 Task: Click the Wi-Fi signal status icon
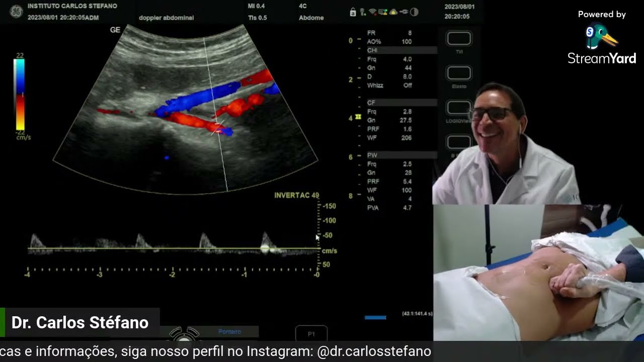coord(372,12)
